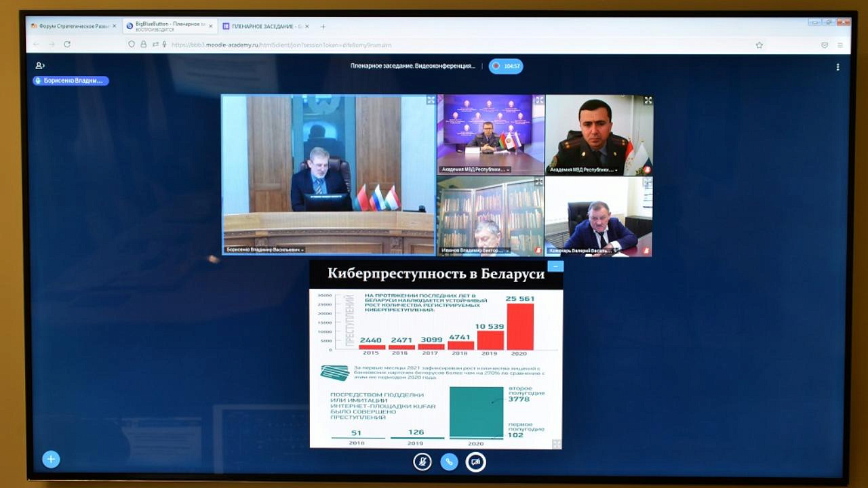Toggle microphone mute button
This screenshot has width=868, height=488.
[x=422, y=462]
